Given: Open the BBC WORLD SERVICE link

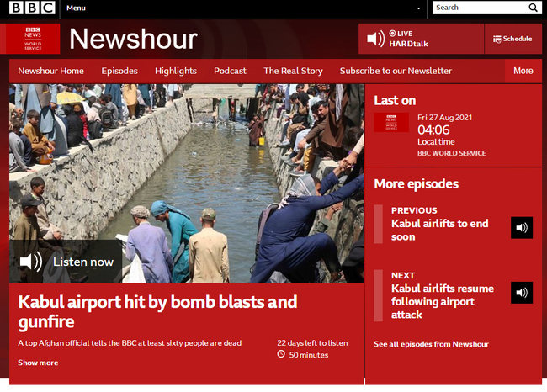Looking at the screenshot, I should (x=451, y=153).
